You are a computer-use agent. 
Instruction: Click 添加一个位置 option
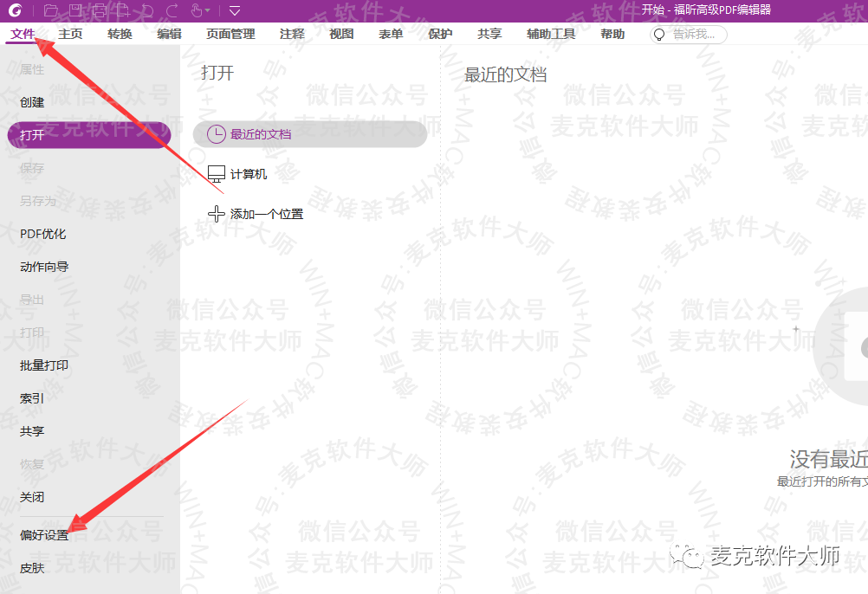pos(267,214)
